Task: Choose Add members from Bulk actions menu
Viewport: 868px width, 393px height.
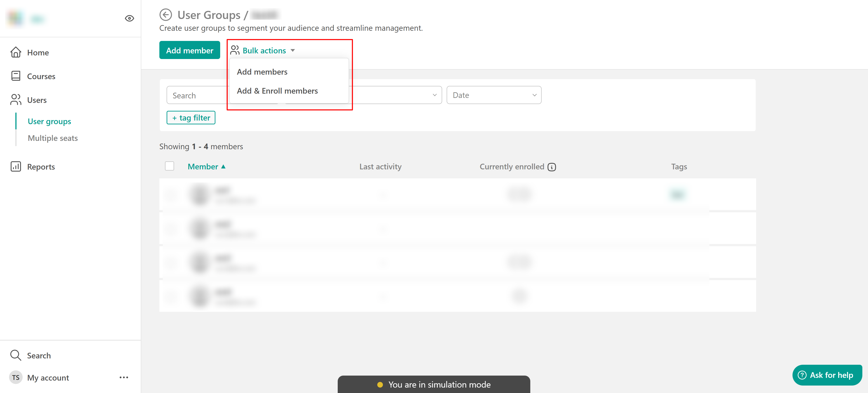Action: (262, 72)
